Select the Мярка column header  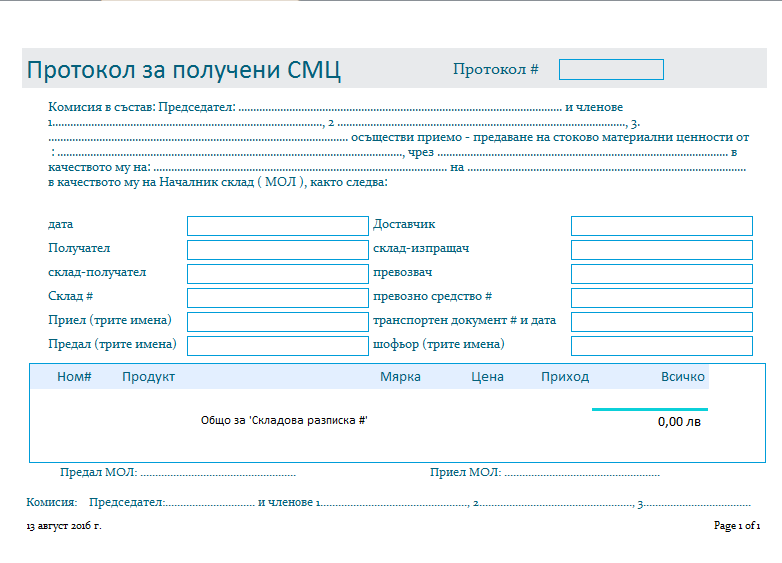click(400, 376)
